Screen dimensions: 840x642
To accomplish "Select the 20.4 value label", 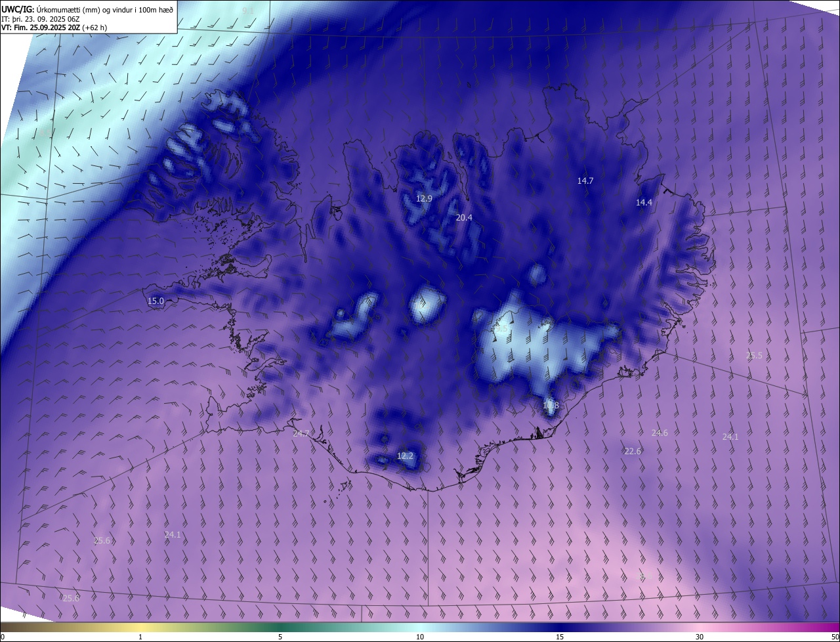I will tap(464, 217).
